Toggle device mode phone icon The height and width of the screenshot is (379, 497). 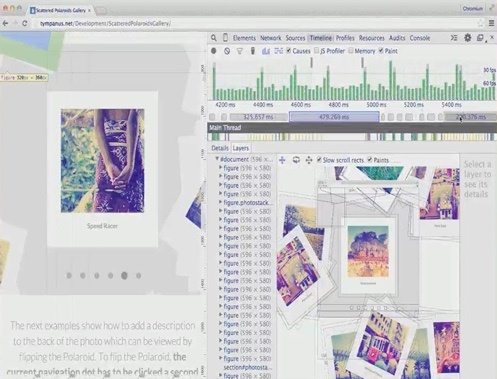point(225,38)
